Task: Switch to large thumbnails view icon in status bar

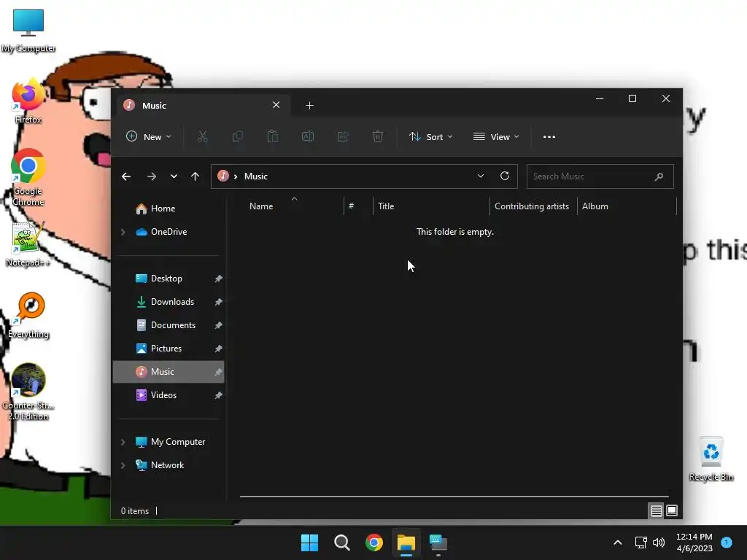Action: coord(672,511)
